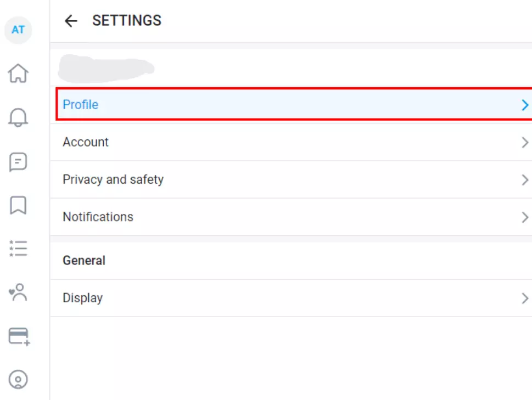Expand the Account row chevron
The height and width of the screenshot is (400, 532).
tap(525, 142)
